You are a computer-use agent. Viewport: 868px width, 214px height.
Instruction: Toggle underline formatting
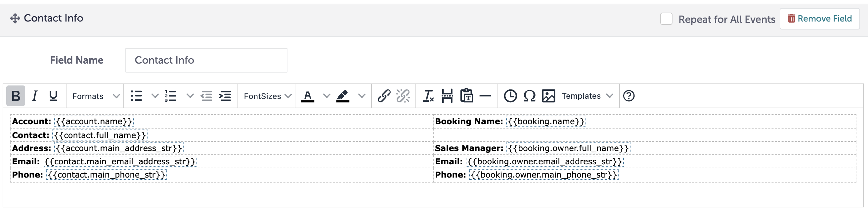coord(53,96)
